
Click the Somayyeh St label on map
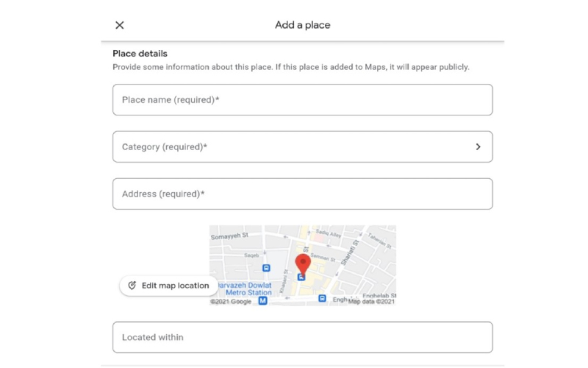pyautogui.click(x=230, y=237)
